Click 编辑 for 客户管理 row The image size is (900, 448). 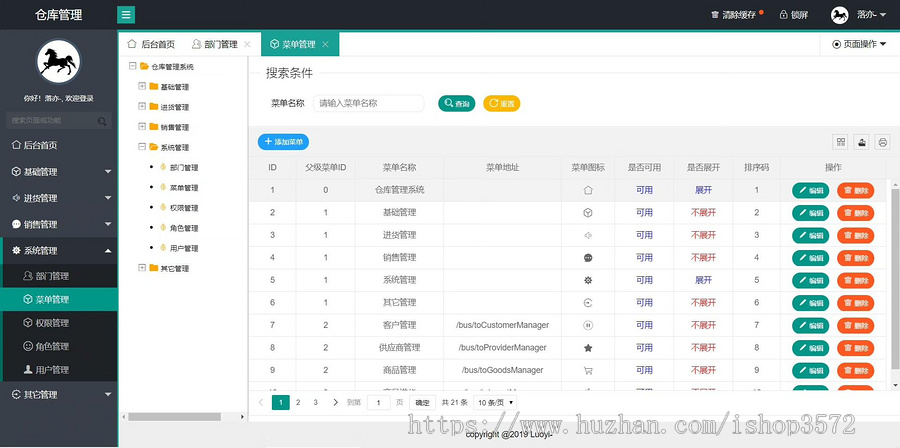tap(810, 325)
